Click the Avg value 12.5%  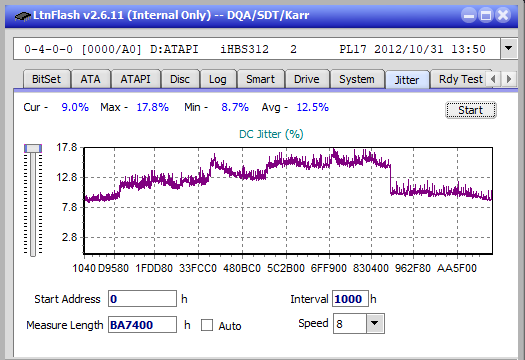pos(313,107)
